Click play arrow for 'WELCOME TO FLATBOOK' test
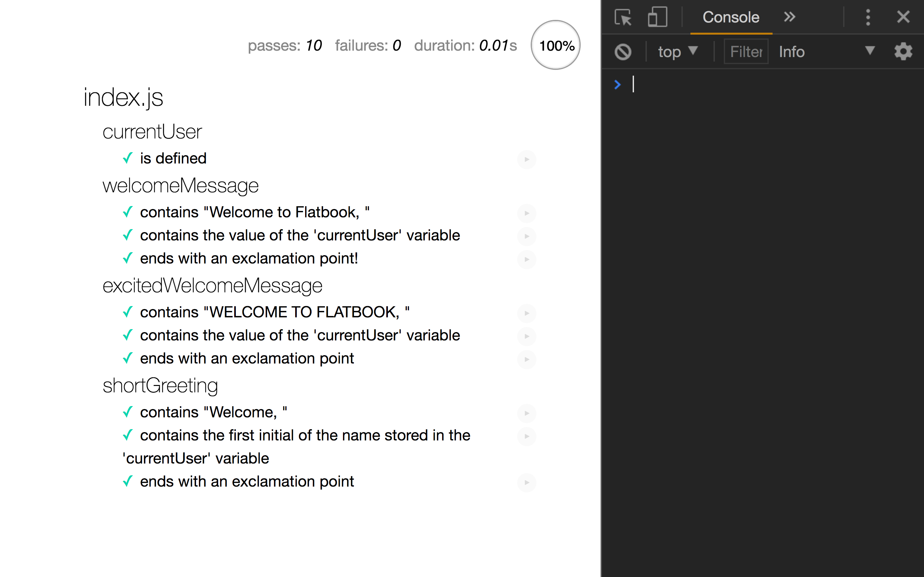924x577 pixels. (x=526, y=313)
